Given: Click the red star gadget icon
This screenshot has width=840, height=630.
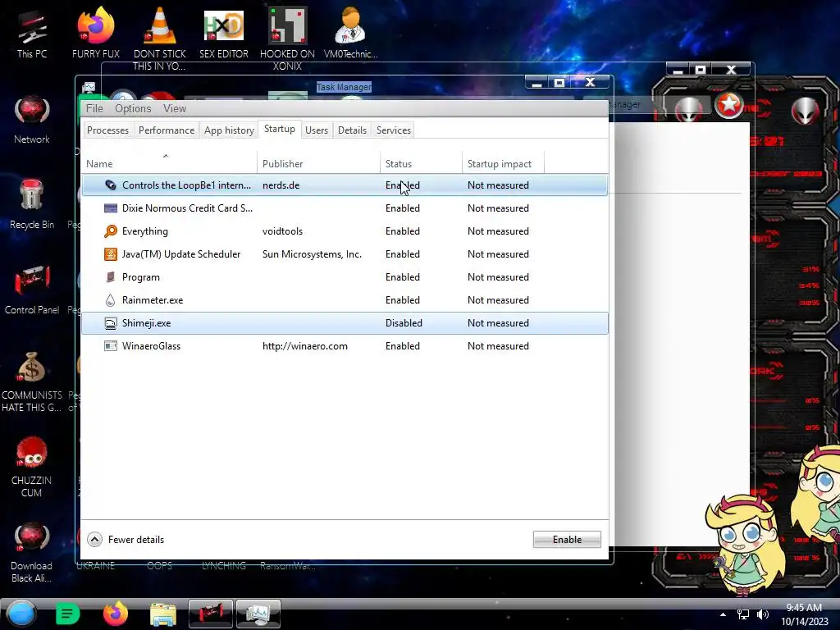Looking at the screenshot, I should point(728,105).
